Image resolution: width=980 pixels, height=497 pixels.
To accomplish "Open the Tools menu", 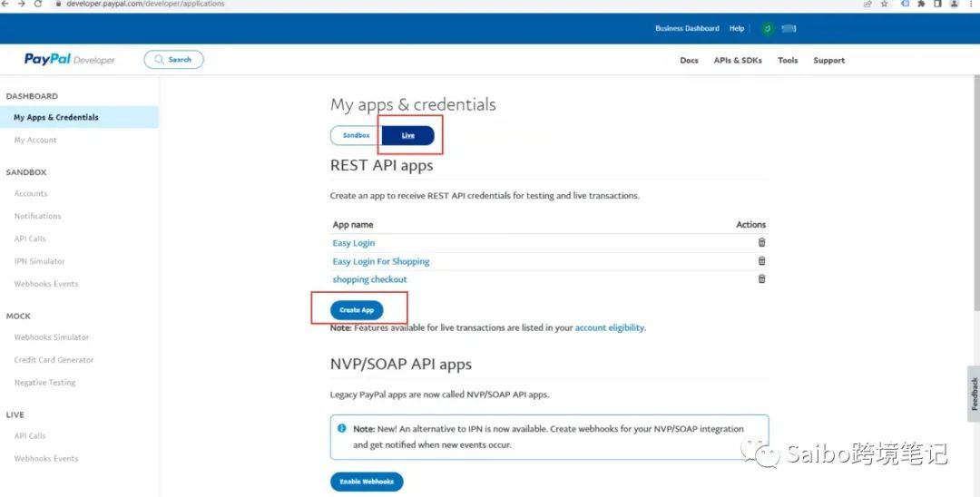I will (788, 61).
